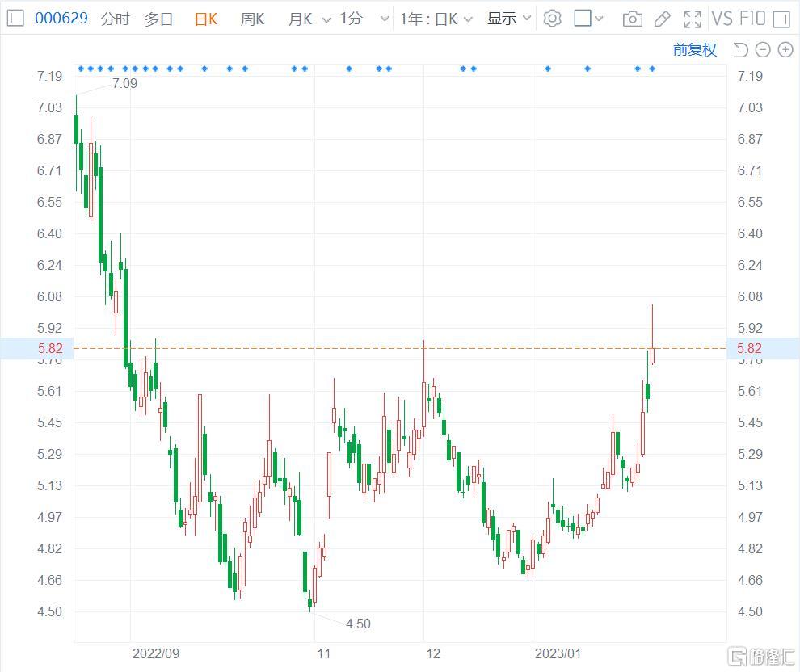This screenshot has width=800, height=672.
Task: Toggle the right sidebar panel icon
Action: click(x=781, y=19)
